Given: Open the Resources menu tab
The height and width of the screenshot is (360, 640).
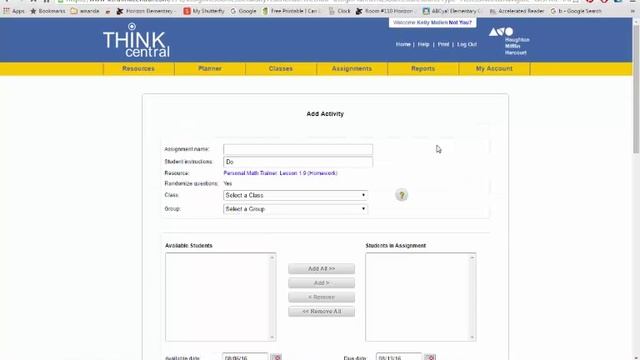Looking at the screenshot, I should pos(139,69).
